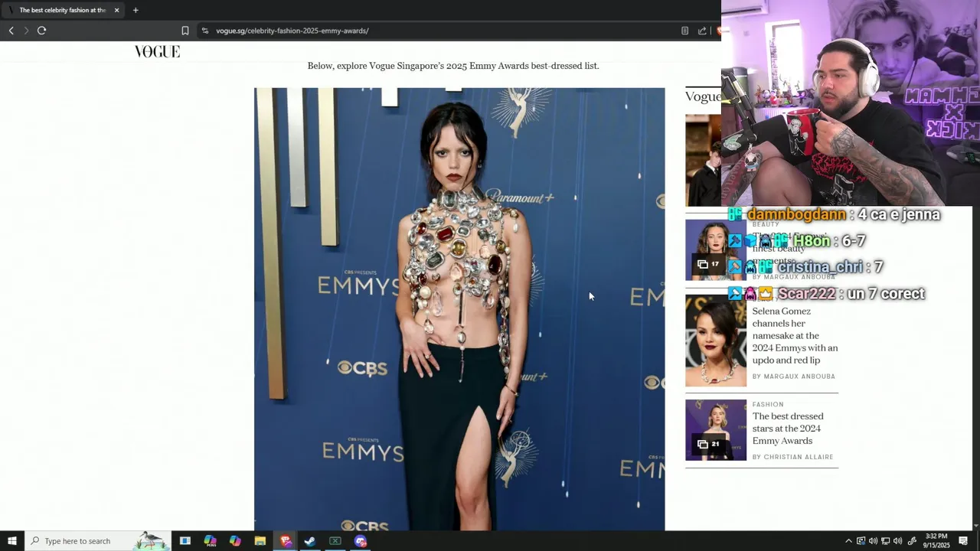Click chat message 'Scar222 : un 7 corect'
Viewport: 980px width, 551px height.
pos(826,294)
